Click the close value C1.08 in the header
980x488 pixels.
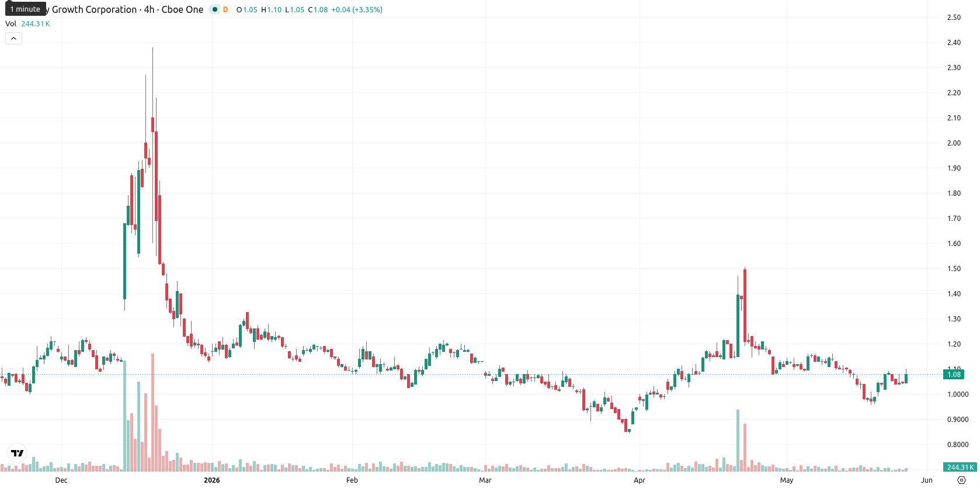(318, 10)
